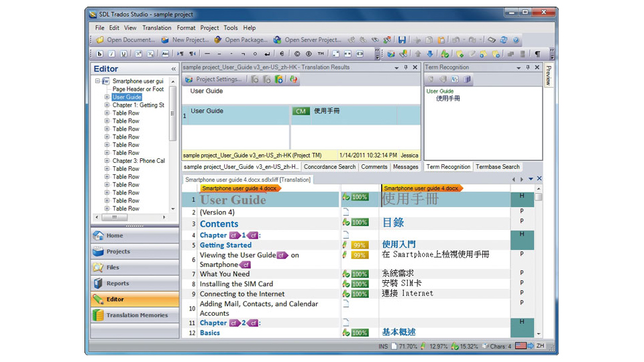Switch to Concordance Search tab
Image resolution: width=644 pixels, height=362 pixels.
(x=330, y=167)
